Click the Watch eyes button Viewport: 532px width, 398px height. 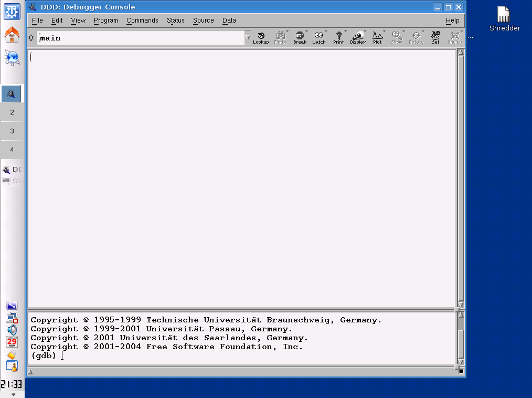[319, 38]
